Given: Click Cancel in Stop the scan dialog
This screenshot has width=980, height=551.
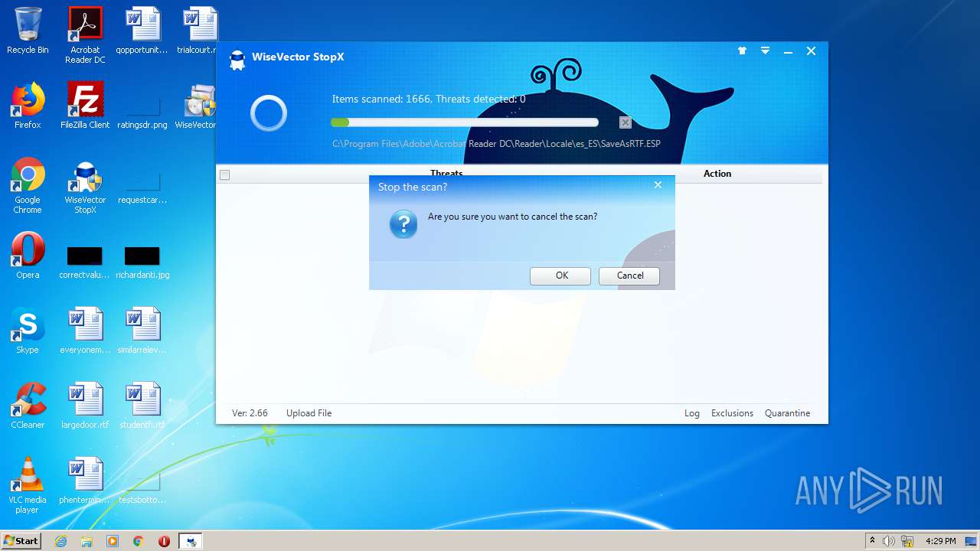Looking at the screenshot, I should [629, 275].
